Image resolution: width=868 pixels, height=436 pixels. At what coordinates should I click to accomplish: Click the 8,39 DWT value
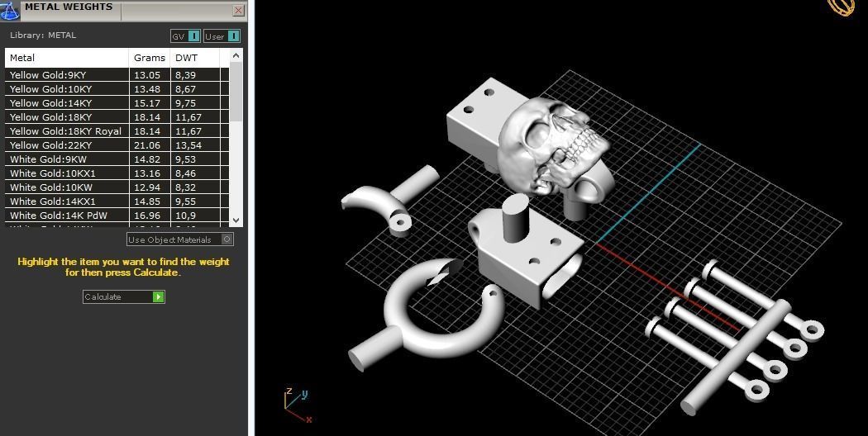click(185, 75)
